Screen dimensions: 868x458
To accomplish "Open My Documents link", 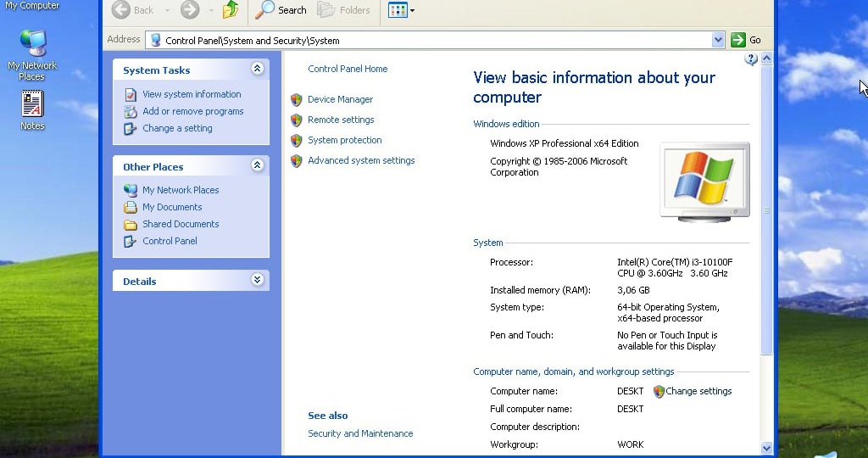I will (x=172, y=207).
